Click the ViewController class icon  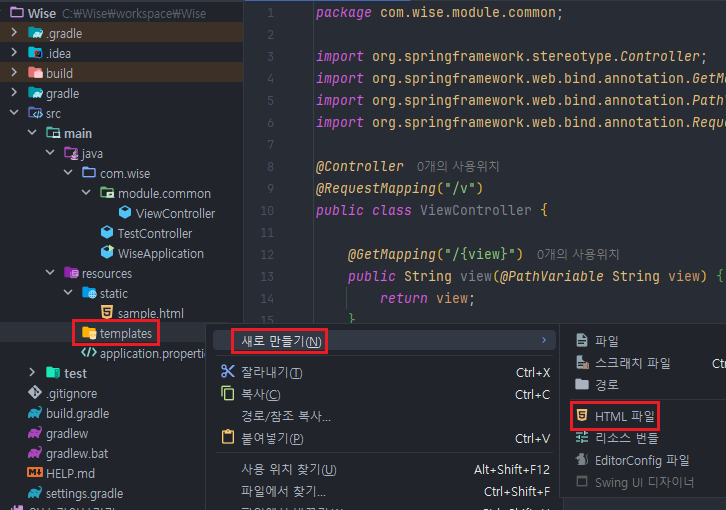(125, 213)
